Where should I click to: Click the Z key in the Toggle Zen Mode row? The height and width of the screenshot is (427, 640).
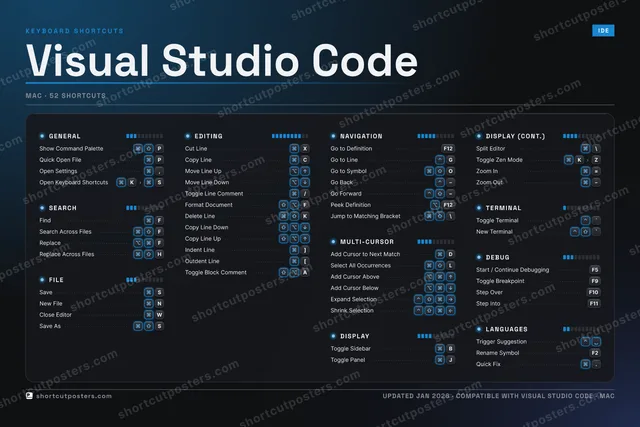[x=596, y=160]
